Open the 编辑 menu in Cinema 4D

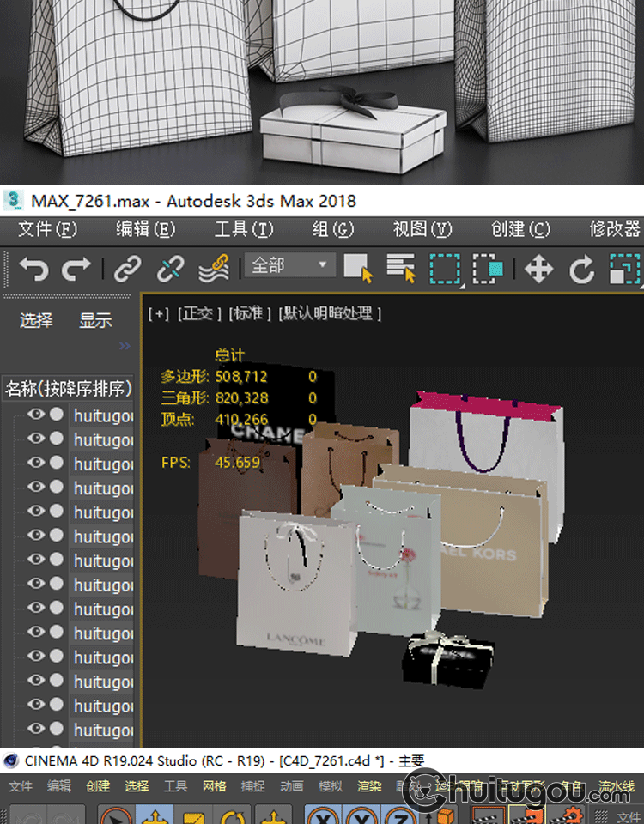coord(59,786)
